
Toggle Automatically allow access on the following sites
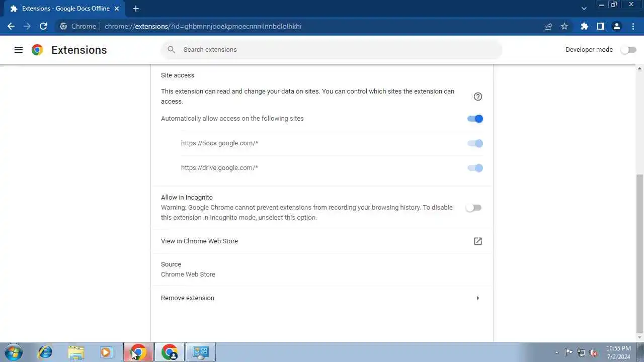tap(475, 119)
